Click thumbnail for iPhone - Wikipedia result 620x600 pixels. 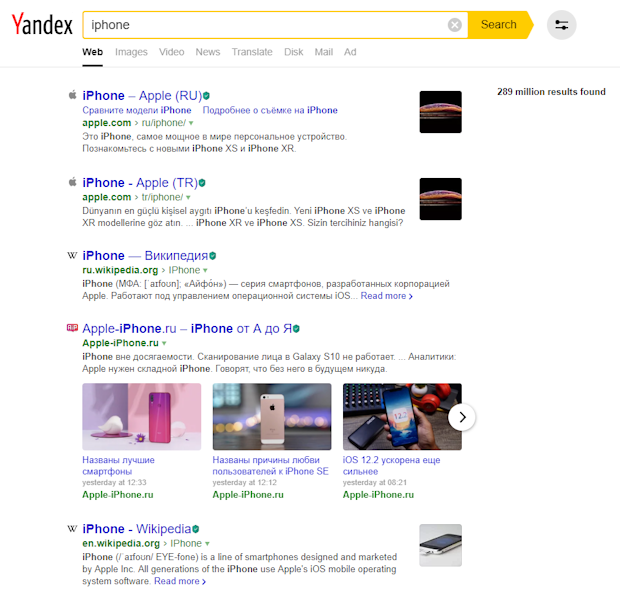(440, 545)
